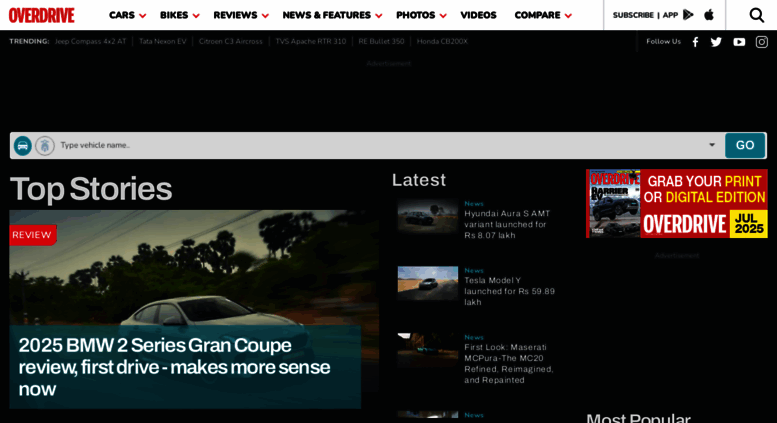Visit the Twitter profile icon
Image resolution: width=777 pixels, height=423 pixels.
716,42
